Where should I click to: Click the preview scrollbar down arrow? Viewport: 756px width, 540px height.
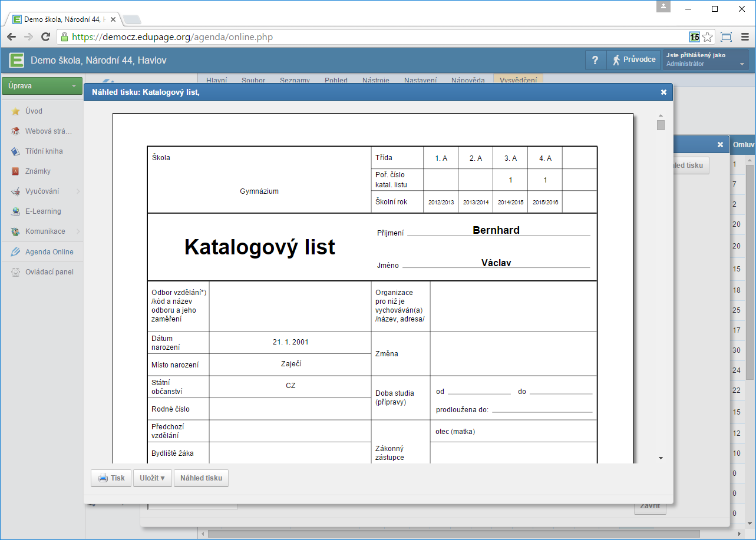(661, 458)
